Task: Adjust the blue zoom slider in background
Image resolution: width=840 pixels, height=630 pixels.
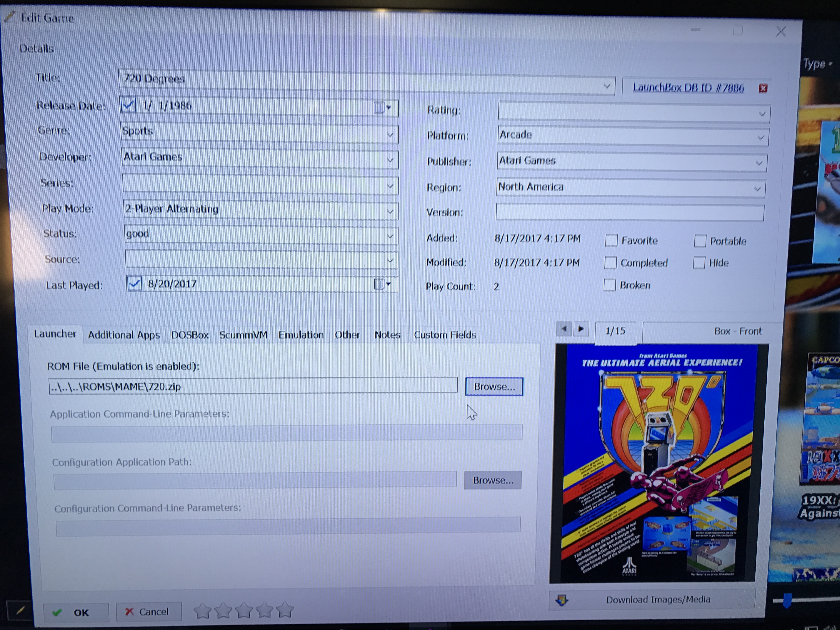Action: coord(788,601)
